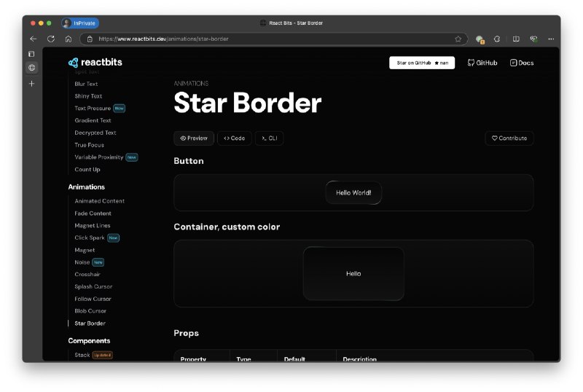The width and height of the screenshot is (583, 392).
Task: Open Blur Text in sidebar
Action: point(86,84)
